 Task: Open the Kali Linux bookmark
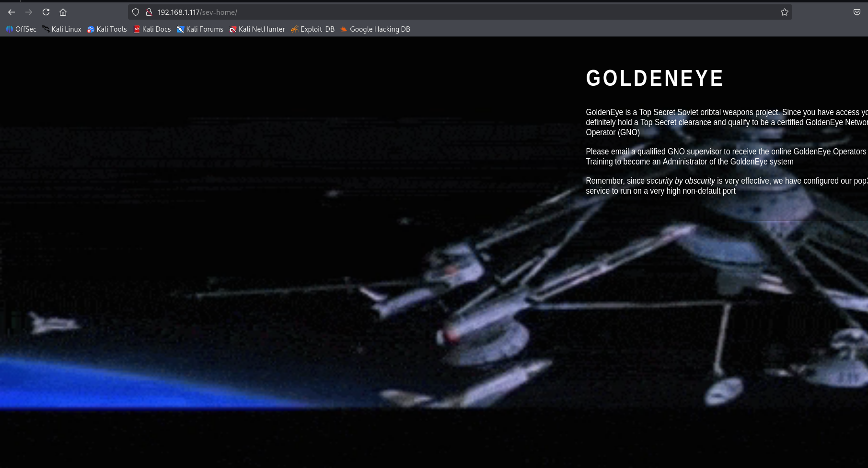click(62, 29)
